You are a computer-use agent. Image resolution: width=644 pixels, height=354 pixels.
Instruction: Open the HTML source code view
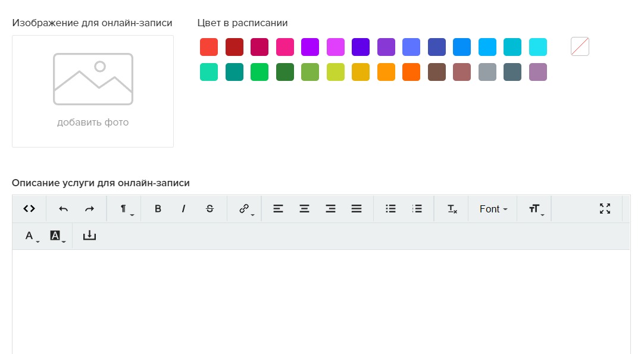click(29, 209)
